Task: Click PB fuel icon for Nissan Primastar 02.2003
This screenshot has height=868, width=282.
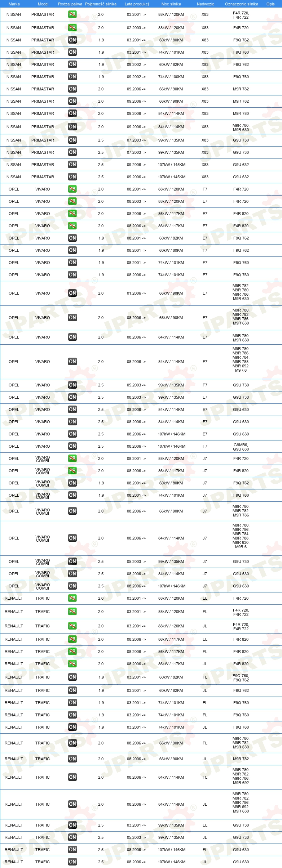Action: point(72,28)
